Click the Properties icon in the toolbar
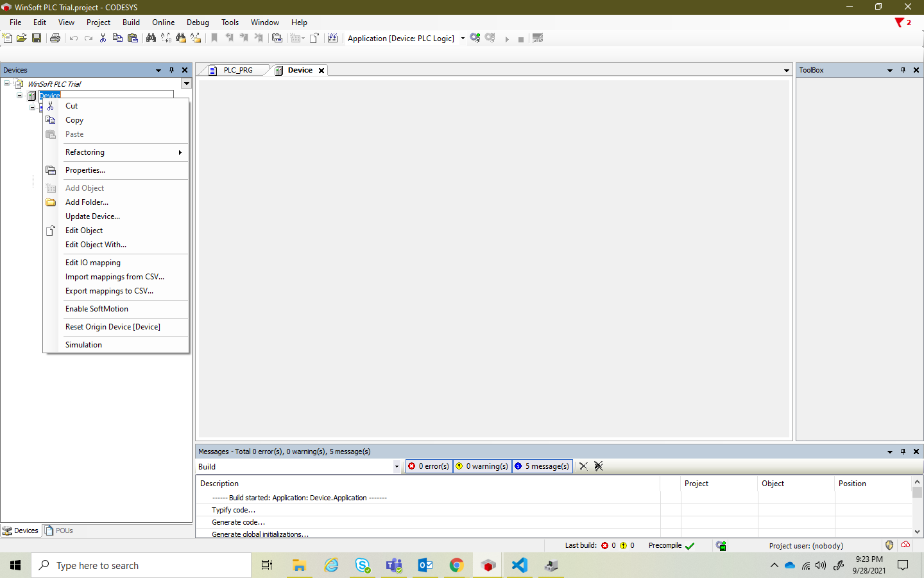Image resolution: width=924 pixels, height=578 pixels. click(x=277, y=39)
